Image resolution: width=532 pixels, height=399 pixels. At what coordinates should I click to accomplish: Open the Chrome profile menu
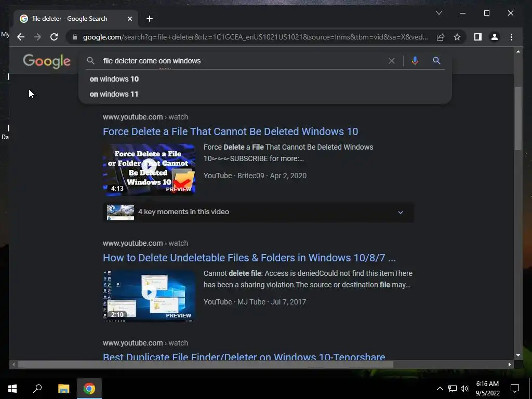(495, 37)
